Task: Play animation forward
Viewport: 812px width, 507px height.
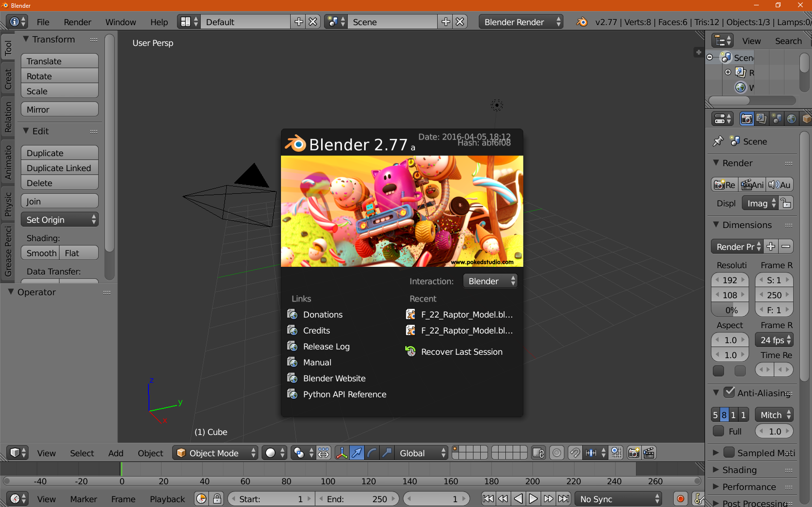Action: pos(533,499)
